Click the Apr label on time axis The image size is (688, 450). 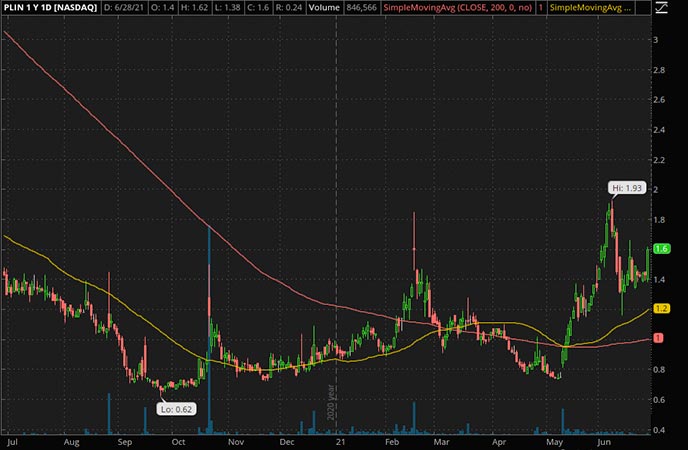coord(499,442)
